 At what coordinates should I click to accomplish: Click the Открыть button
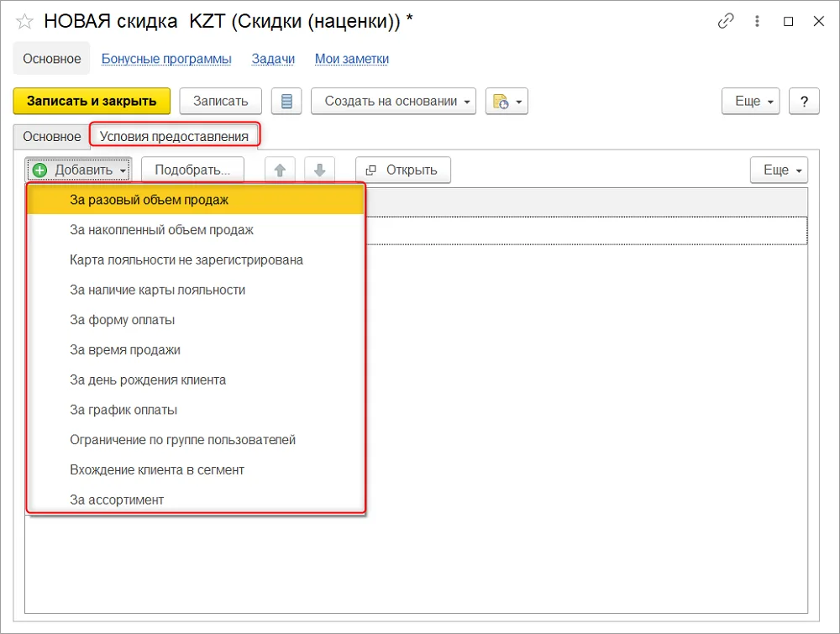pyautogui.click(x=403, y=170)
